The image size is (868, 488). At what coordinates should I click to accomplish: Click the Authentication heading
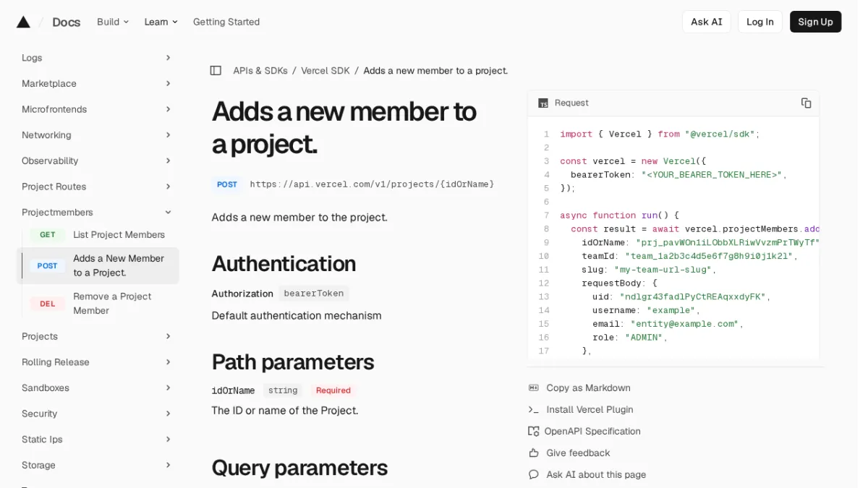click(284, 263)
